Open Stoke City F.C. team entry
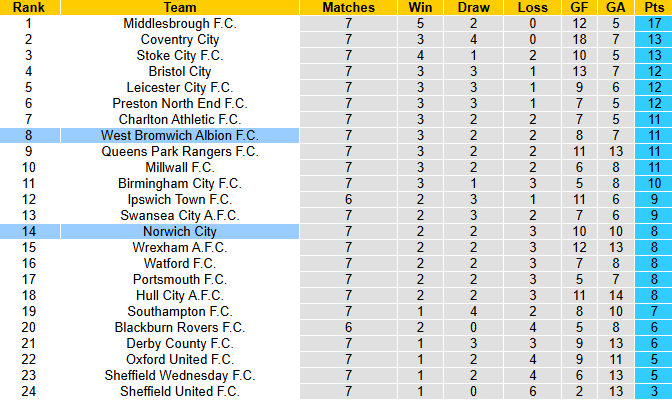The height and width of the screenshot is (401, 672). pyautogui.click(x=180, y=55)
